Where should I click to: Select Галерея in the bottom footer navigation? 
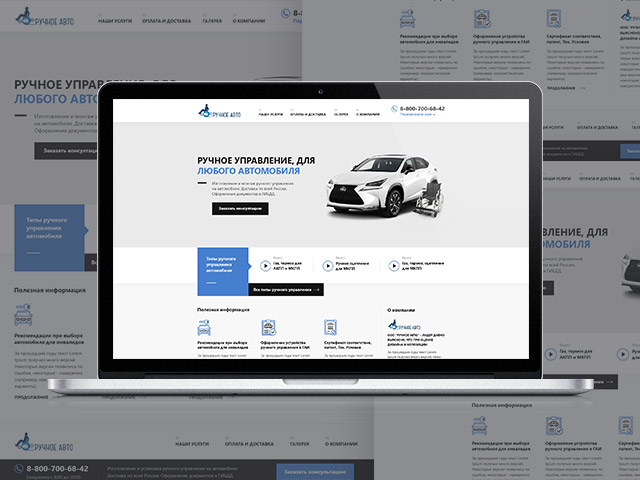[x=300, y=444]
